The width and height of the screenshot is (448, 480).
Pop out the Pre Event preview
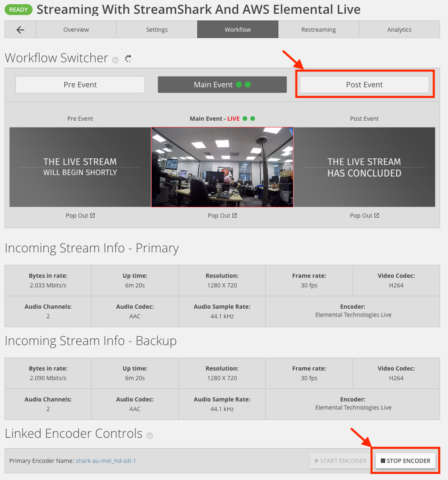pos(80,216)
